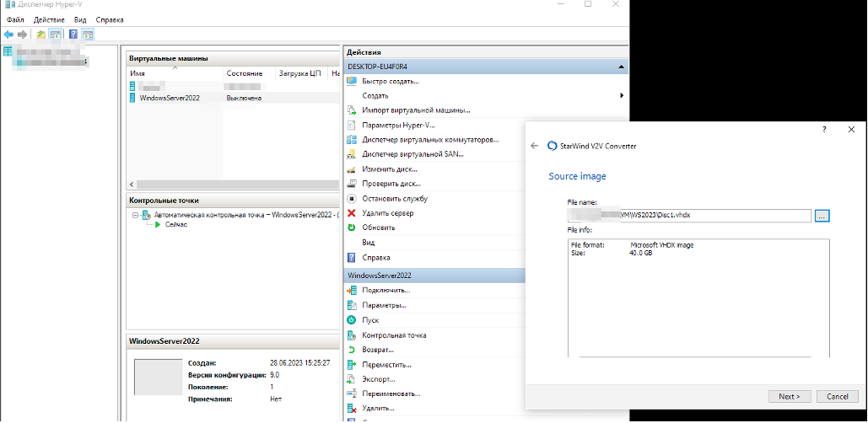Viewport: 868px width, 423px height.
Task: Click the icon beside Быстро создать...
Action: (x=351, y=81)
